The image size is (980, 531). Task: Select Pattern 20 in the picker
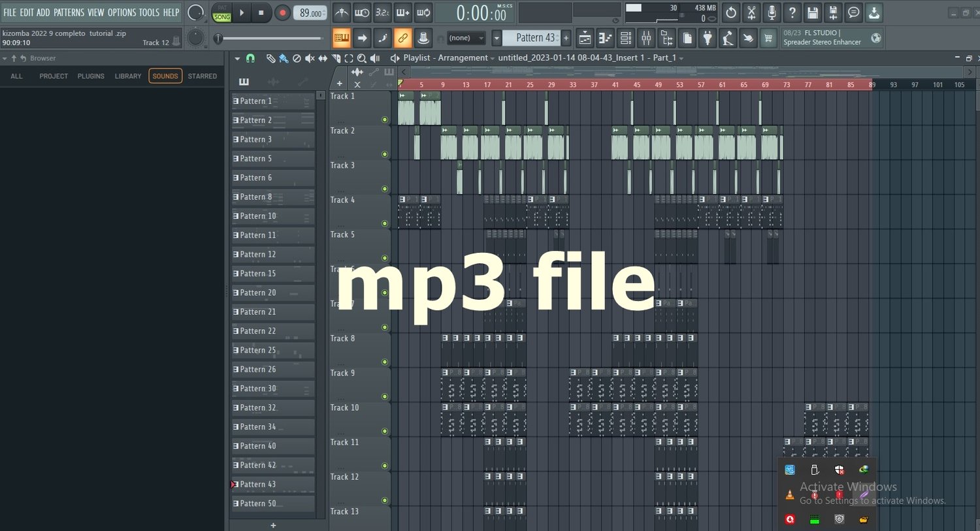(273, 293)
